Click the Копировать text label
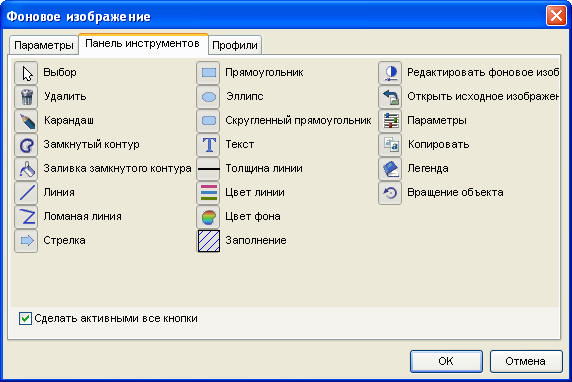 [x=438, y=144]
